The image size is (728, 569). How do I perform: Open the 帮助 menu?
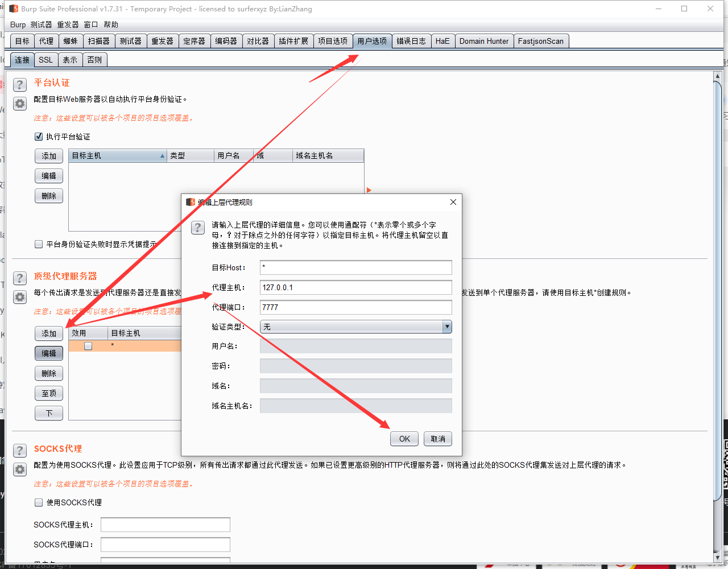point(111,24)
